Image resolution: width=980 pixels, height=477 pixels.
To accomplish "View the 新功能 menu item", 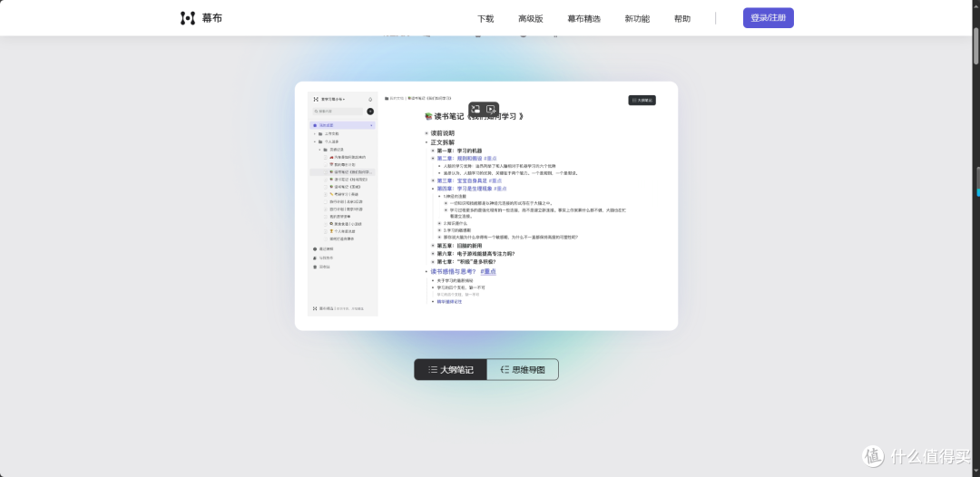I will tap(637, 19).
